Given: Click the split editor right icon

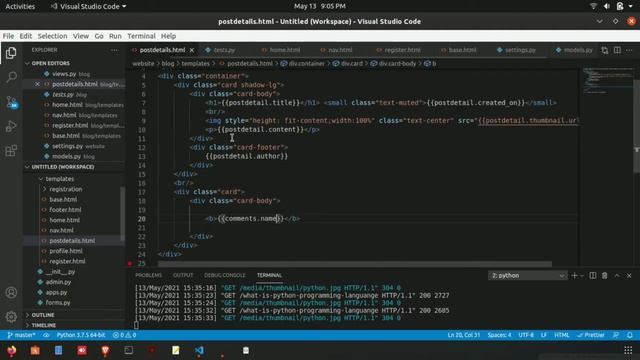Looking at the screenshot, I should (617, 50).
